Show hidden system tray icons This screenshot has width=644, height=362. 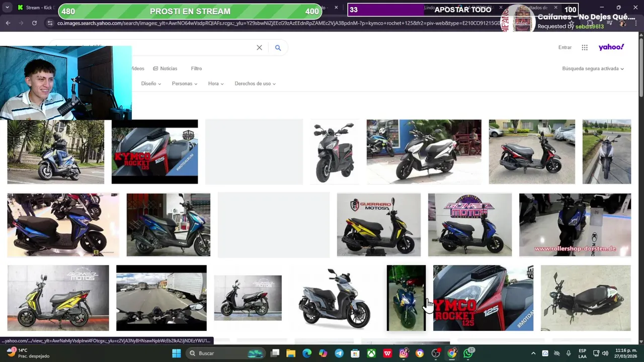point(533,353)
